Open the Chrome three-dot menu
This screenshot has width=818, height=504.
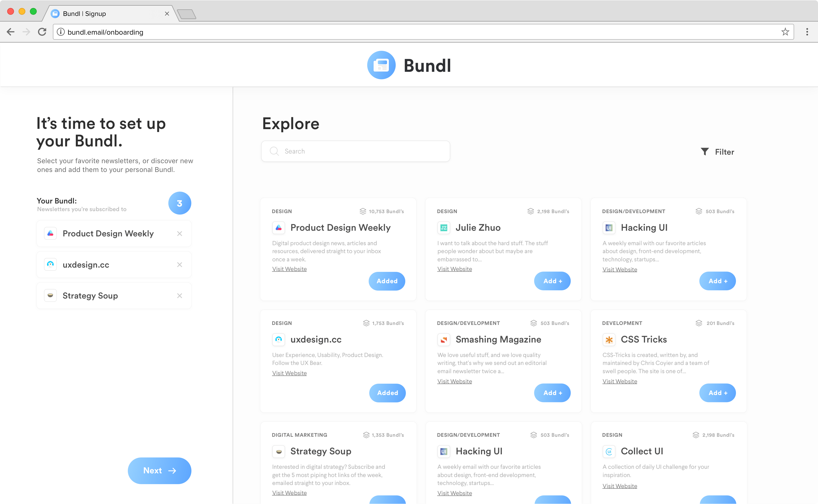click(x=807, y=32)
